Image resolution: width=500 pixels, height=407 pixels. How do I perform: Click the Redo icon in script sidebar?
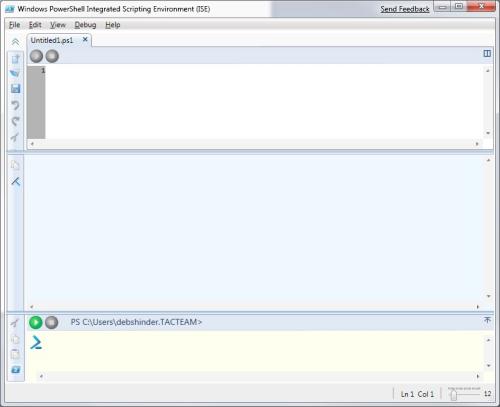coord(15,121)
